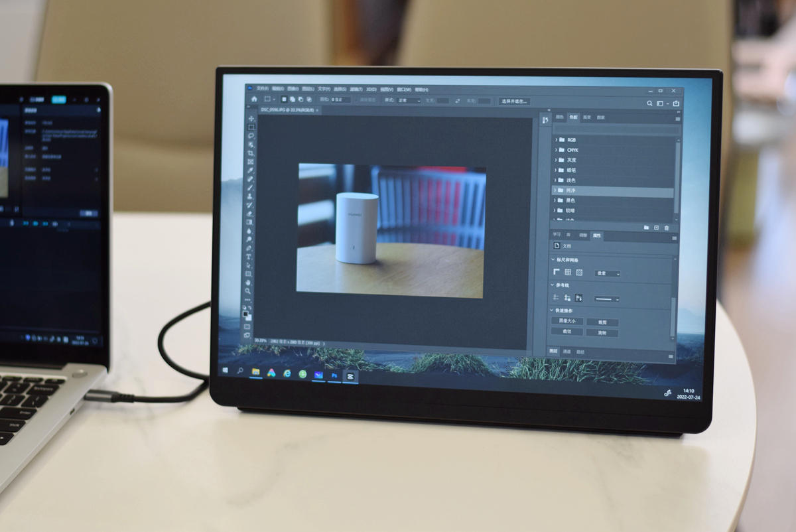The height and width of the screenshot is (532, 796).
Task: Select the Lasso tool
Action: [x=251, y=135]
